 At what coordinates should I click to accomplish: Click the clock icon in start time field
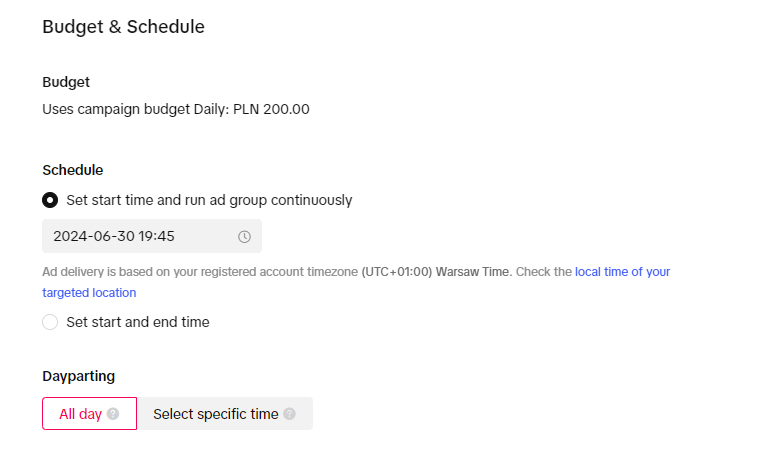pos(244,237)
